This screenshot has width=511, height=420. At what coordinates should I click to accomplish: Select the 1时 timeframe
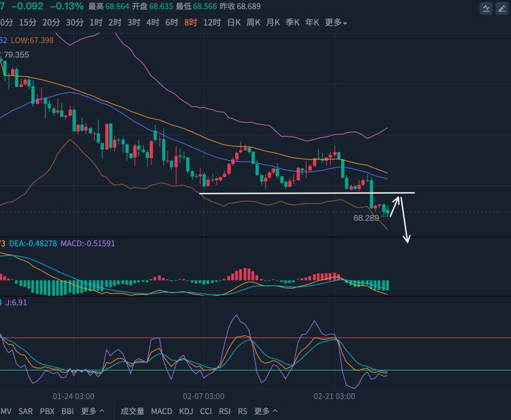(96, 23)
